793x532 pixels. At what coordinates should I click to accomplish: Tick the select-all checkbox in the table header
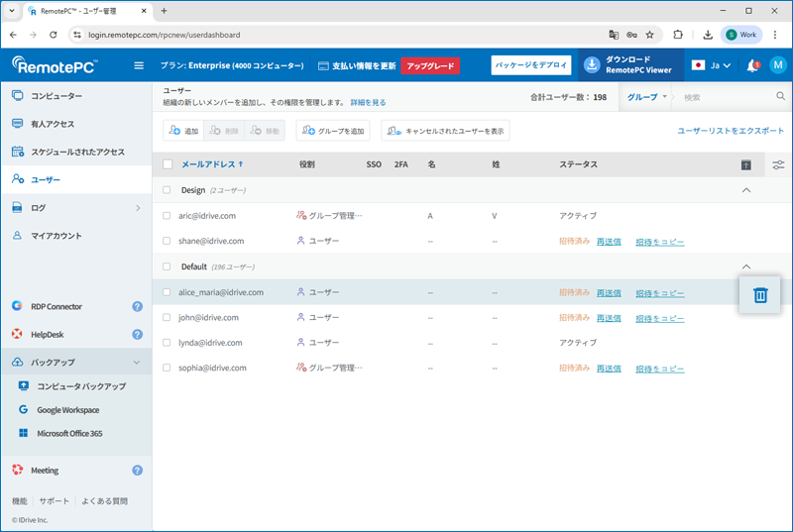pos(168,164)
